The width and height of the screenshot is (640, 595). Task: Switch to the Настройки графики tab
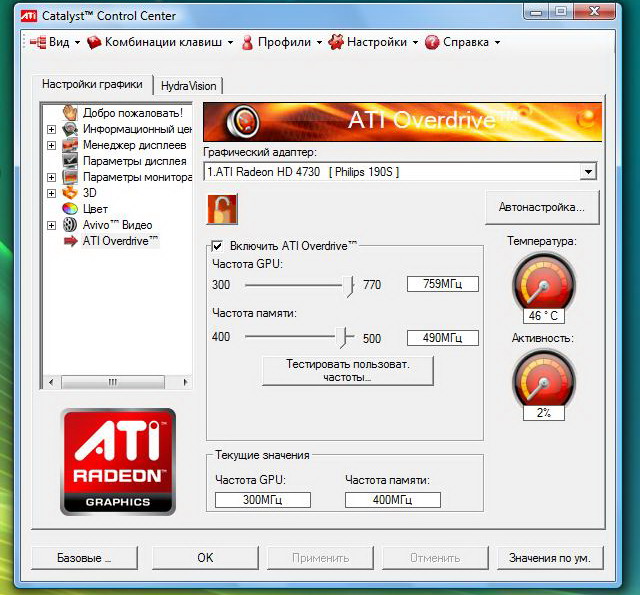tap(92, 84)
